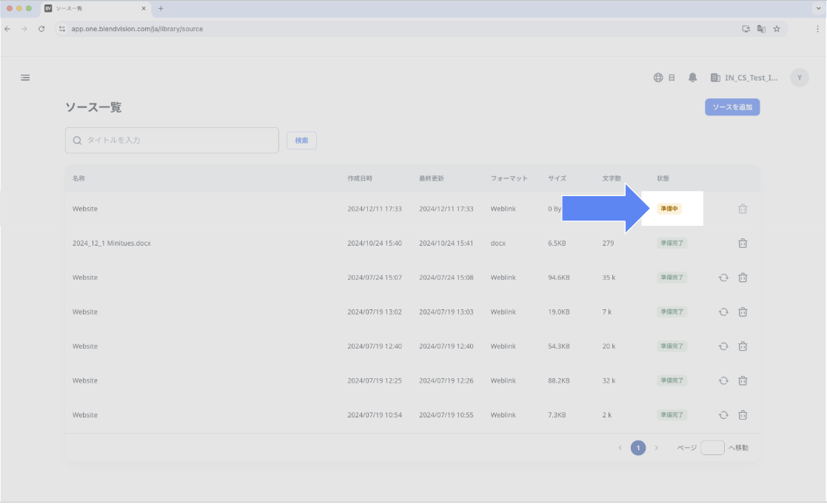This screenshot has width=827, height=504.
Task: Click the 作成日時 column header
Action: tap(360, 178)
